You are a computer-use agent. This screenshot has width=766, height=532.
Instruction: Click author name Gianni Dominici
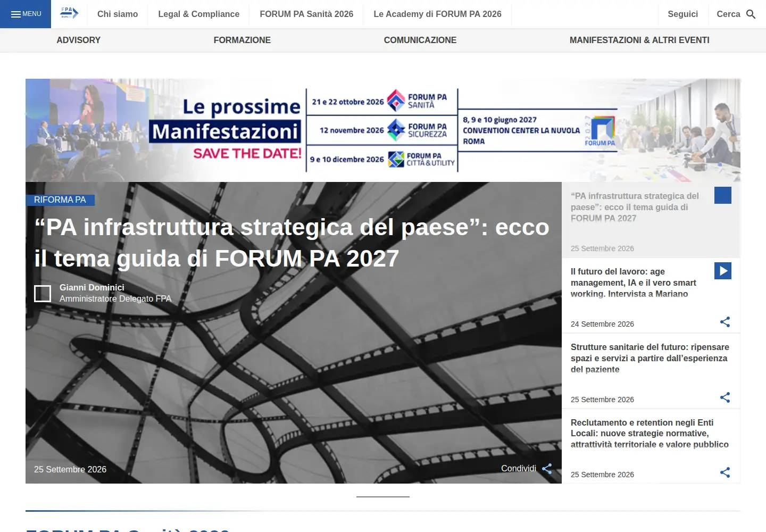pos(92,288)
